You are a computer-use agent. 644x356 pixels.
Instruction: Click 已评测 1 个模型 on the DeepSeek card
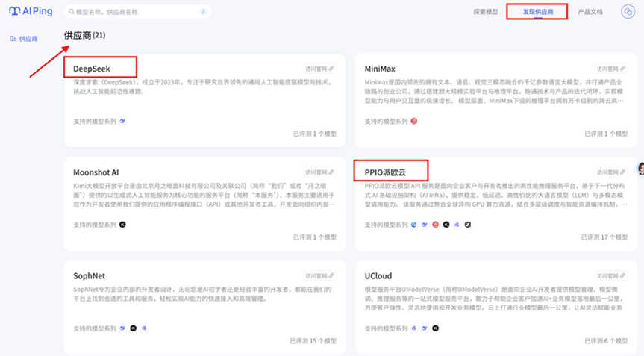coord(315,134)
